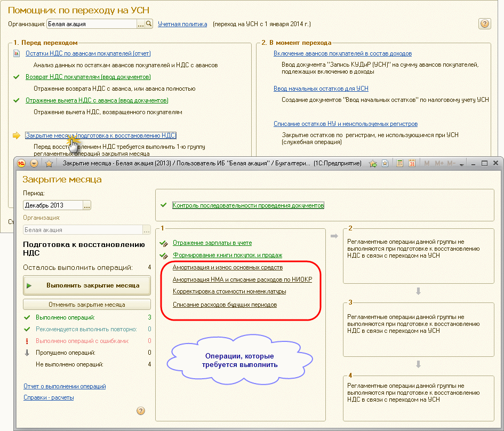This screenshot has width=504, height=431.
Task: Open Списание остатков НУ и неиспользуемых регистров
Action: tap(346, 124)
